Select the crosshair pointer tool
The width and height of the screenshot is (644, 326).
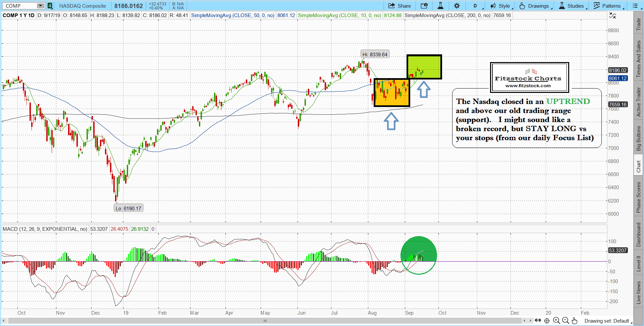click(547, 321)
